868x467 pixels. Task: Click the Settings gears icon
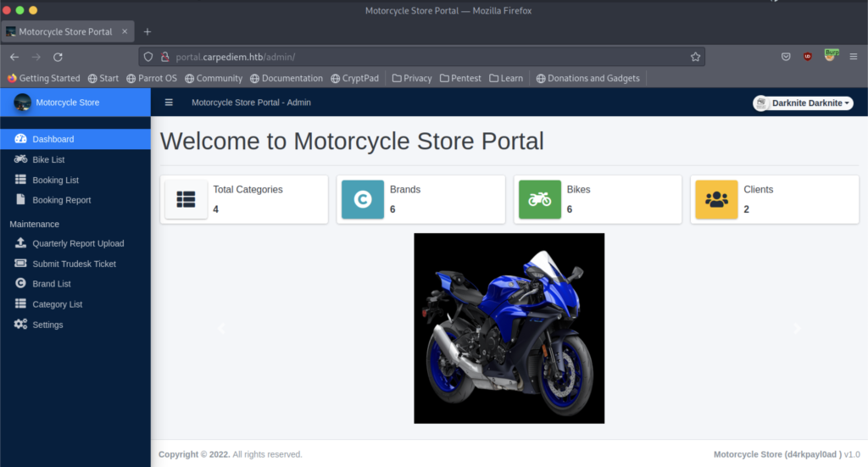pyautogui.click(x=20, y=325)
